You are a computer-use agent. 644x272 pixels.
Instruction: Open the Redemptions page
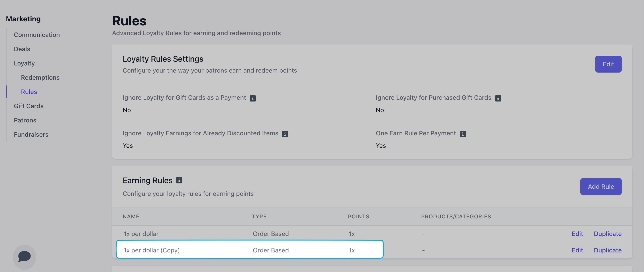pos(40,77)
